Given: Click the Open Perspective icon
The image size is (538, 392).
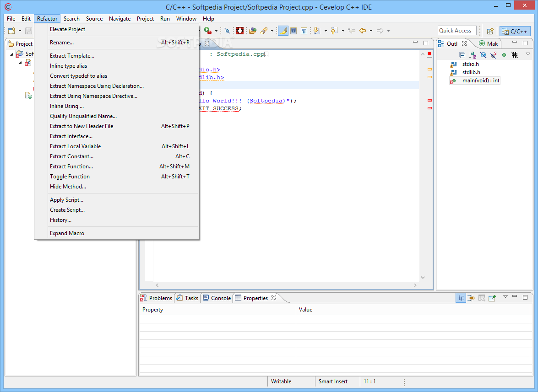Looking at the screenshot, I should (x=490, y=31).
